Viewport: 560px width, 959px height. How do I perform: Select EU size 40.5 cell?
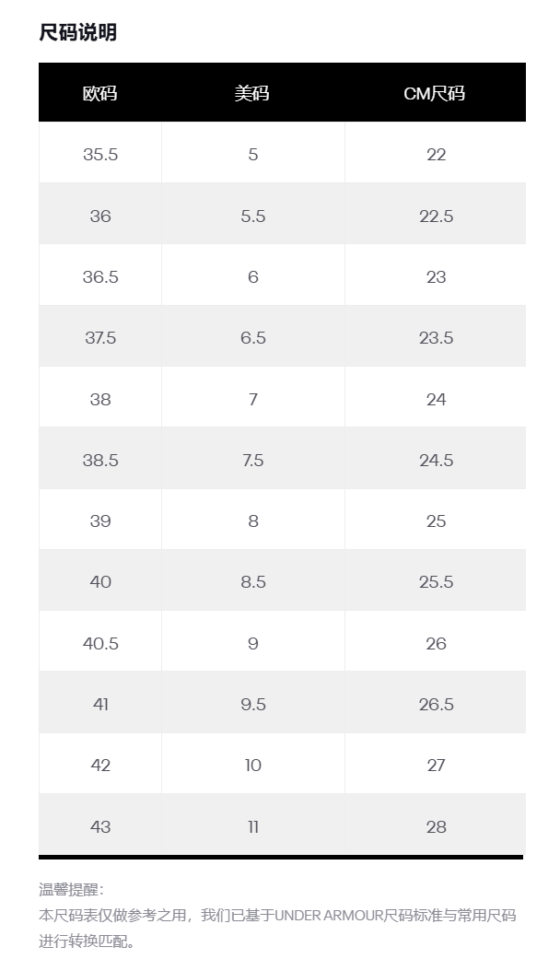click(100, 643)
